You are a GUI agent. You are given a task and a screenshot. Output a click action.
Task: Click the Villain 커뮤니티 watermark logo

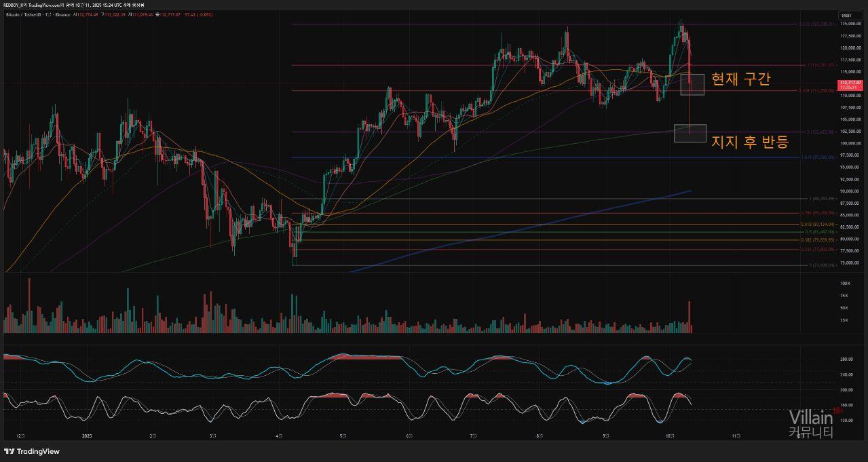point(811,423)
